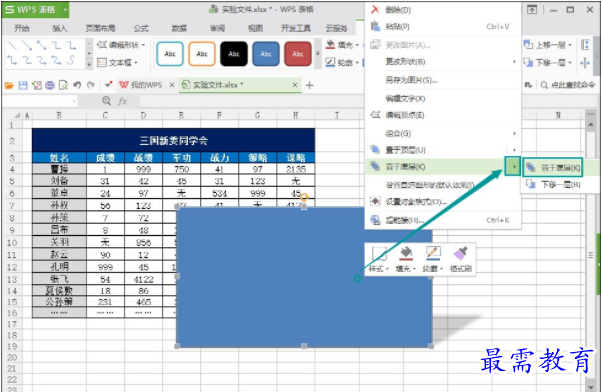Expand the shape gallery list arrow
Image resolution: width=602 pixels, height=392 pixels.
89,64
